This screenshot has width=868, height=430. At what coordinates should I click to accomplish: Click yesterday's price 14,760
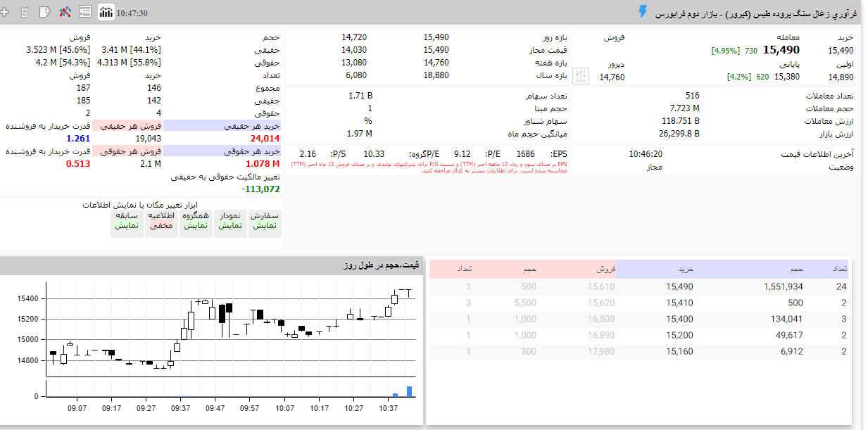[x=612, y=77]
